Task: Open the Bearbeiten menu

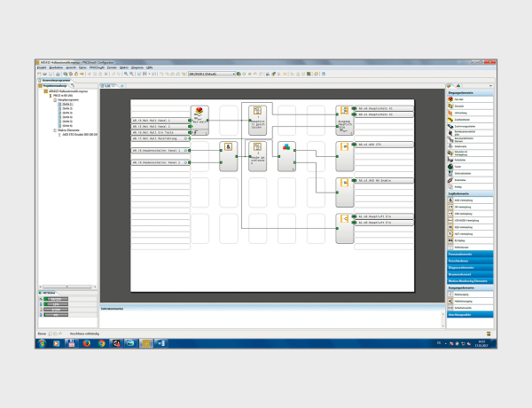Action: click(x=57, y=67)
